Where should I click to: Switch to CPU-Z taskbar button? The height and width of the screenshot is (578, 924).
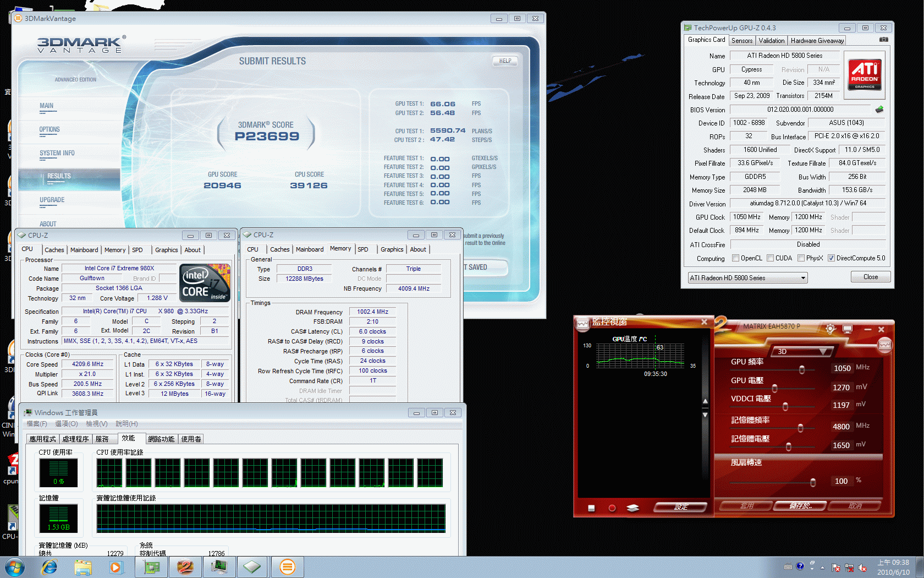[252, 567]
